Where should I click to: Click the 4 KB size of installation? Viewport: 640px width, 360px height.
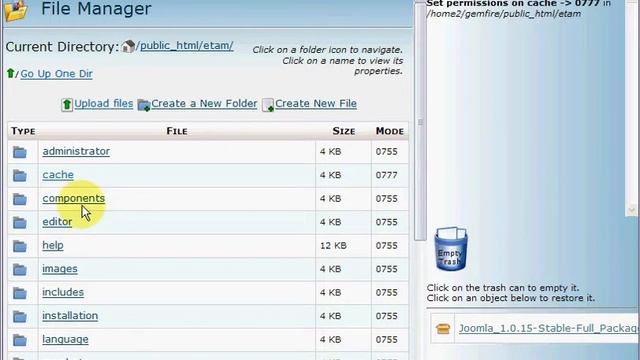tap(330, 316)
